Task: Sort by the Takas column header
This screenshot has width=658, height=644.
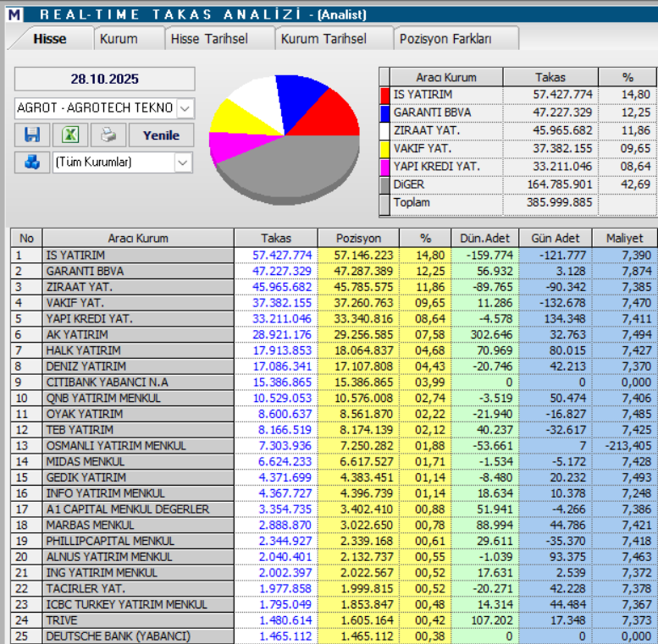Action: coord(276,239)
